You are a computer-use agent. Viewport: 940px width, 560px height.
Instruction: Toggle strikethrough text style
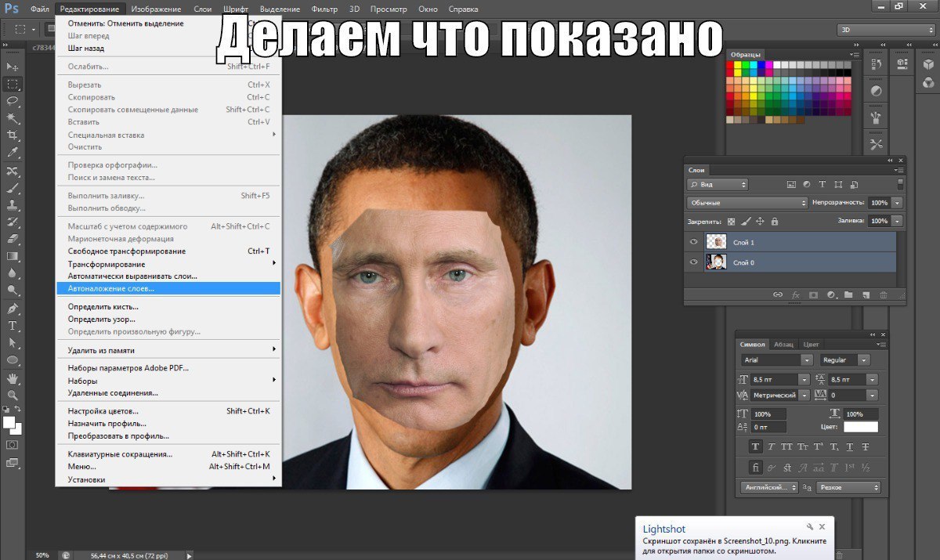(x=865, y=446)
